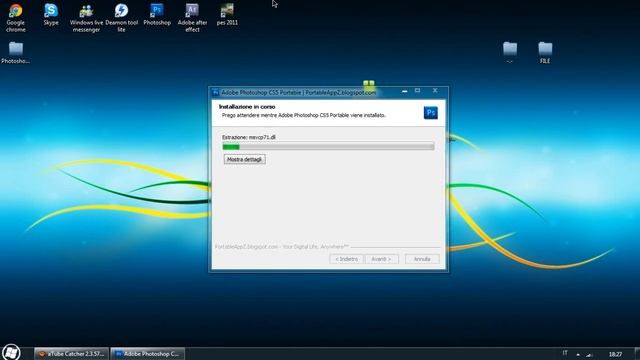The width and height of the screenshot is (640, 360).
Task: Click the IT language indicator in taskbar
Action: coord(565,353)
